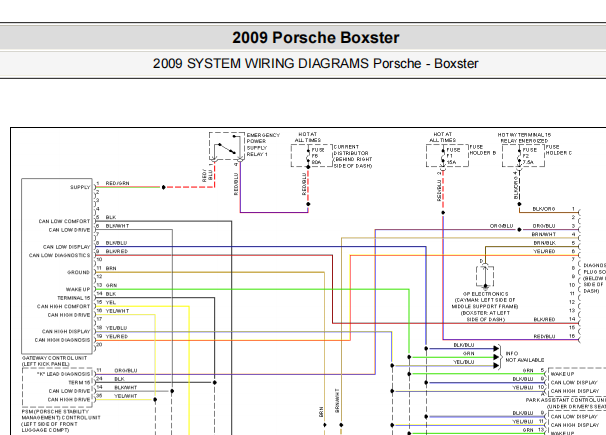This screenshot has width=606, height=435.
Task: Click the 'INFO NOT AVAILABLE' note
Action: coord(524,357)
